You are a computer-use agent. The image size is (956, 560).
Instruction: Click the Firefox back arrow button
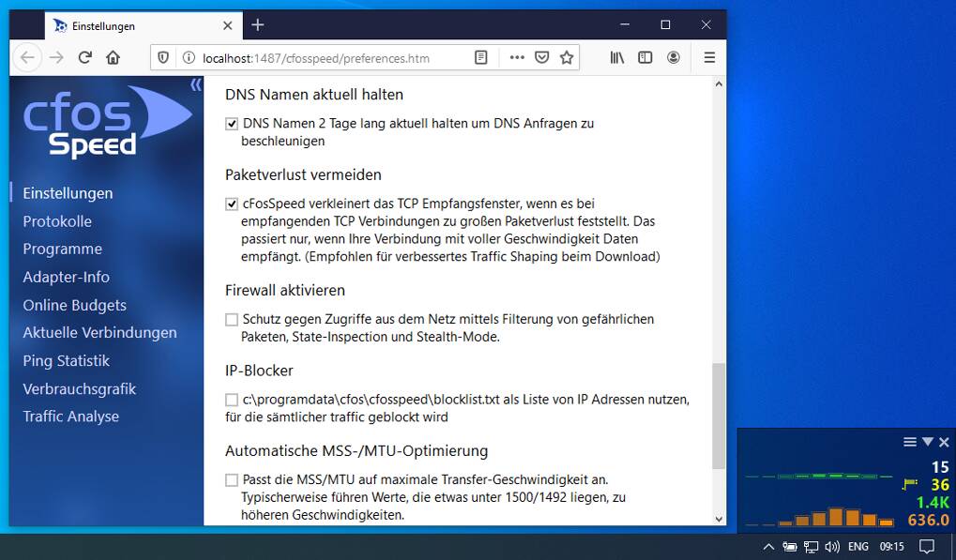pyautogui.click(x=27, y=57)
